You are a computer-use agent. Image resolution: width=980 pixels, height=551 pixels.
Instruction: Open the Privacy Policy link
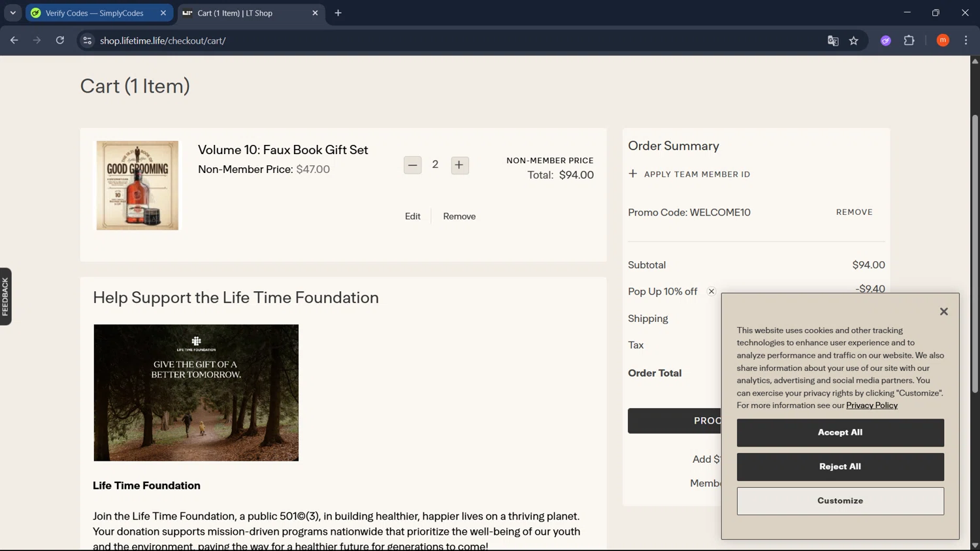tap(872, 405)
